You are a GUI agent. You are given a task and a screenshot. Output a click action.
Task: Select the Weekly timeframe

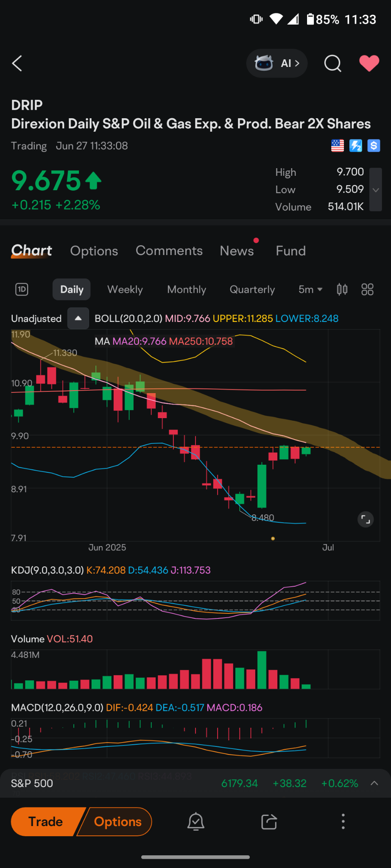pos(125,289)
